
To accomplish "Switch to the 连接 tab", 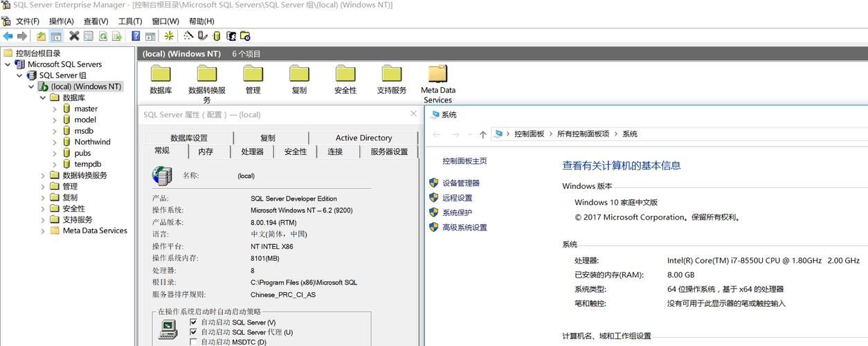I will click(335, 152).
